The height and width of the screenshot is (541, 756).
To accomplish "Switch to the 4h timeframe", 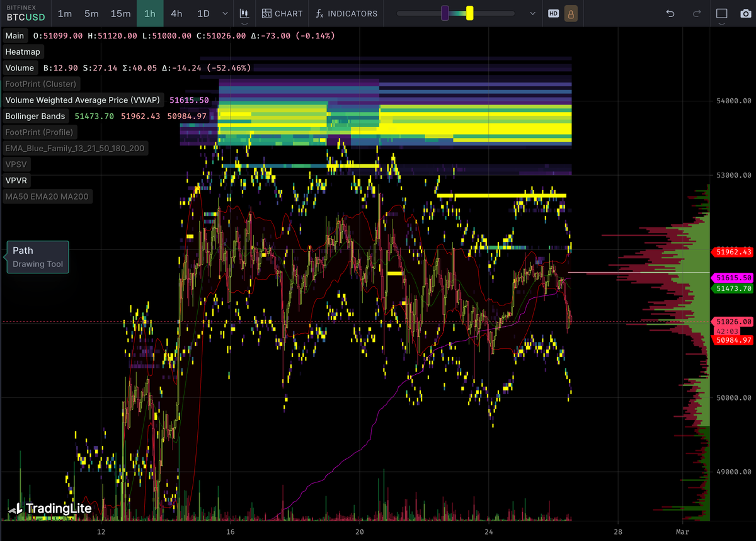I will (x=176, y=13).
